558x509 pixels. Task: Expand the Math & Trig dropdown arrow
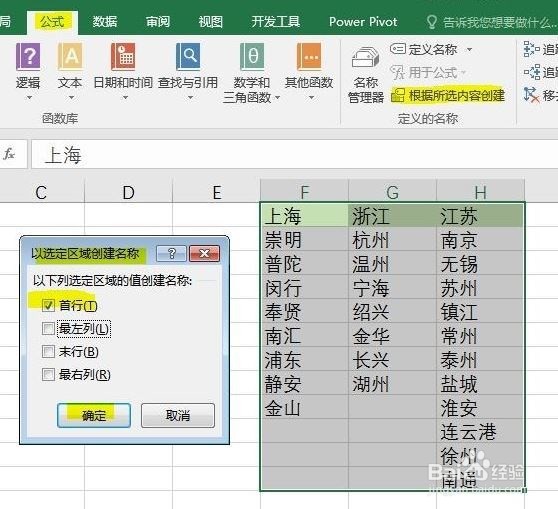[x=277, y=98]
